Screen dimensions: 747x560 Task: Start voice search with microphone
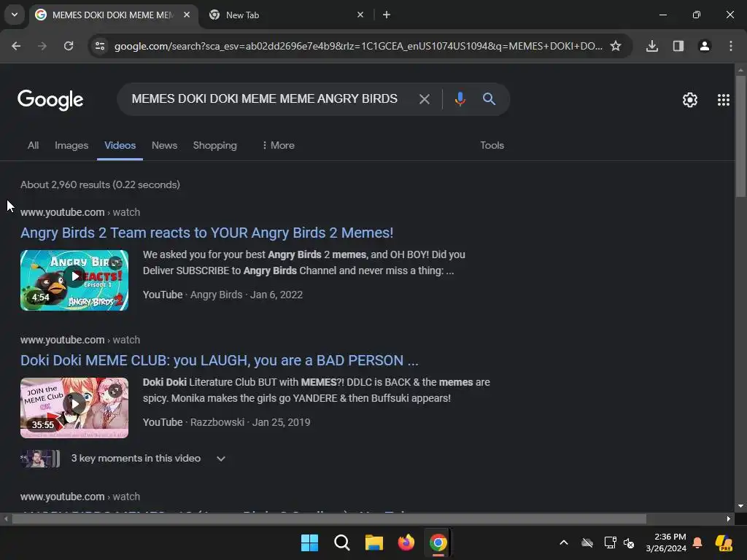coord(460,99)
